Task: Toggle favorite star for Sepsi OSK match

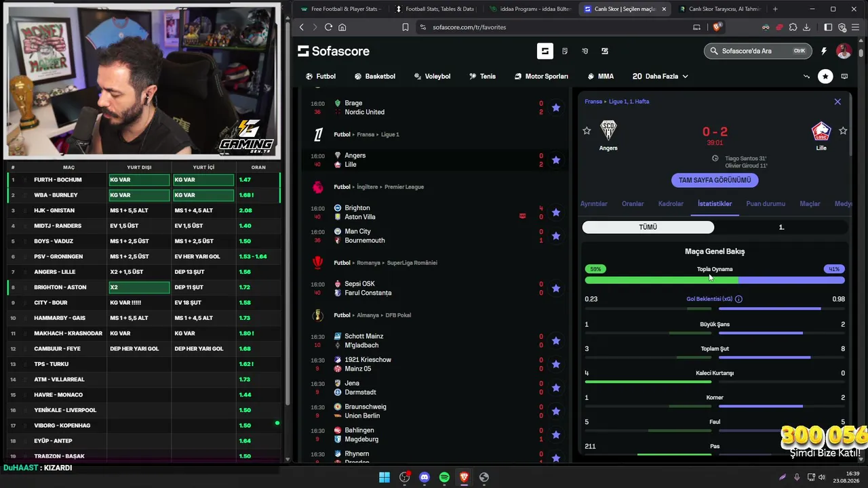Action: click(x=556, y=288)
